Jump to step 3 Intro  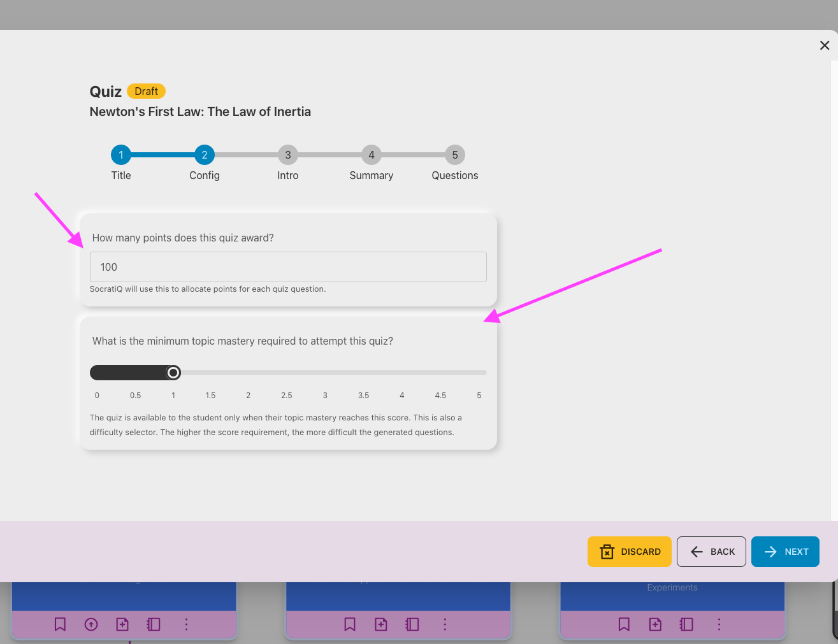click(x=288, y=155)
